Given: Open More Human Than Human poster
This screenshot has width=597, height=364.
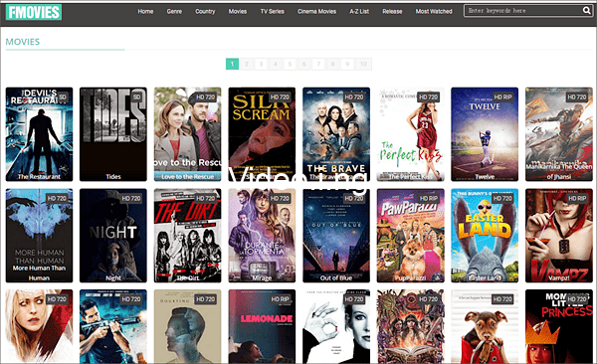Looking at the screenshot, I should [39, 236].
